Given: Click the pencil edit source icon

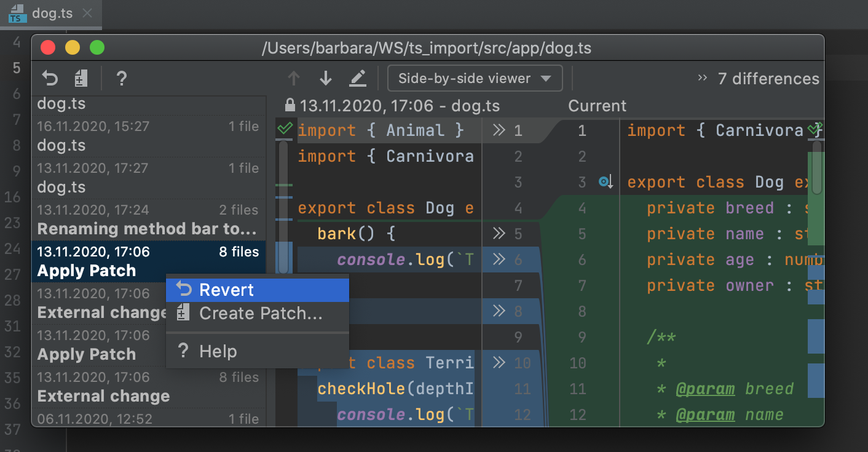Looking at the screenshot, I should [358, 79].
